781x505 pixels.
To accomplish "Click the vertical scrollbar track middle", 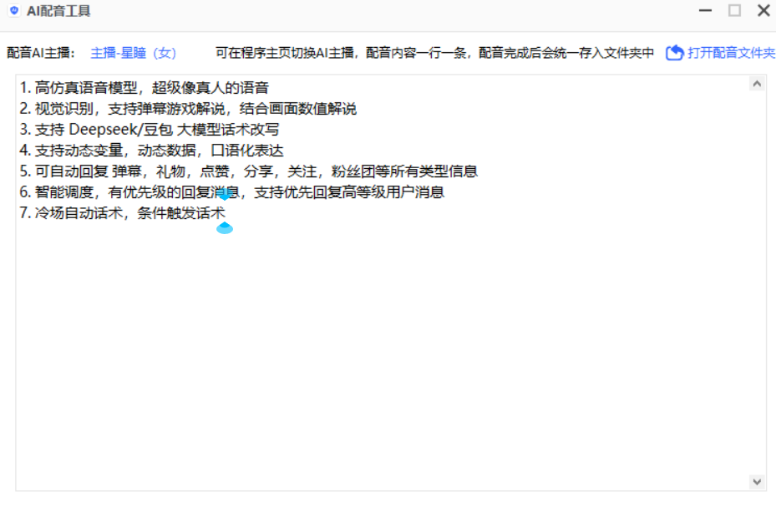I will (x=757, y=282).
